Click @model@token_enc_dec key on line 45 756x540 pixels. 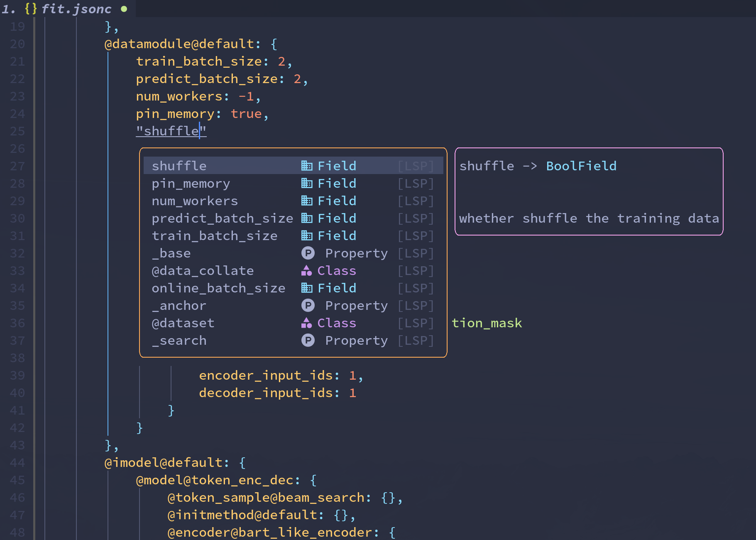(x=215, y=480)
